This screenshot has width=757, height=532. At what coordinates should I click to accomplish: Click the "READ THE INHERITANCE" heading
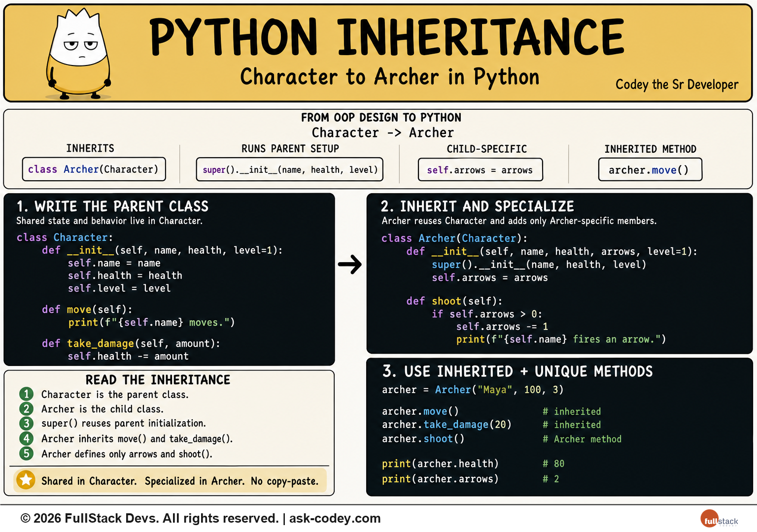click(x=158, y=380)
